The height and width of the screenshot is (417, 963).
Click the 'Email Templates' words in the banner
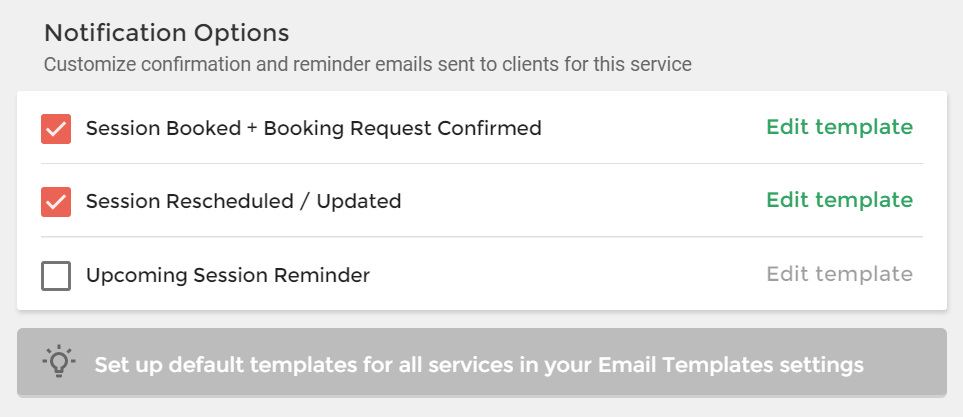685,365
